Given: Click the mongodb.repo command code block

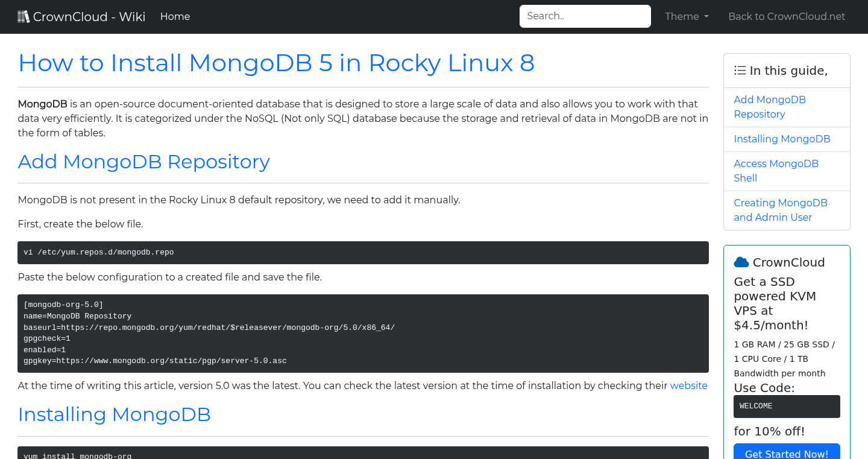Looking at the screenshot, I should click(x=362, y=252).
